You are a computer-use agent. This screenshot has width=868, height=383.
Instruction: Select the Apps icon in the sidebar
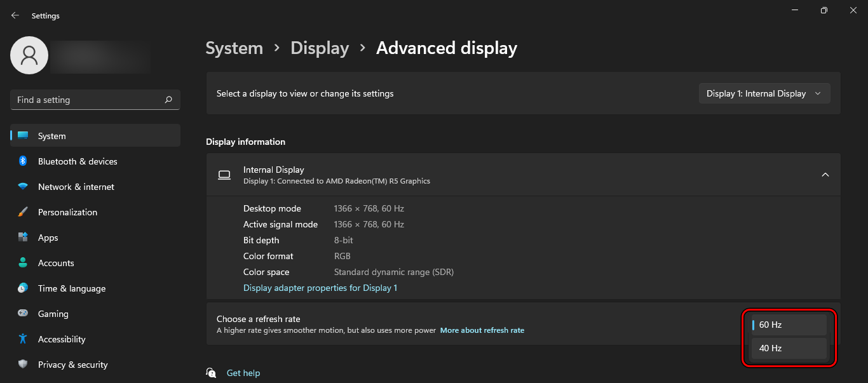[x=24, y=238]
